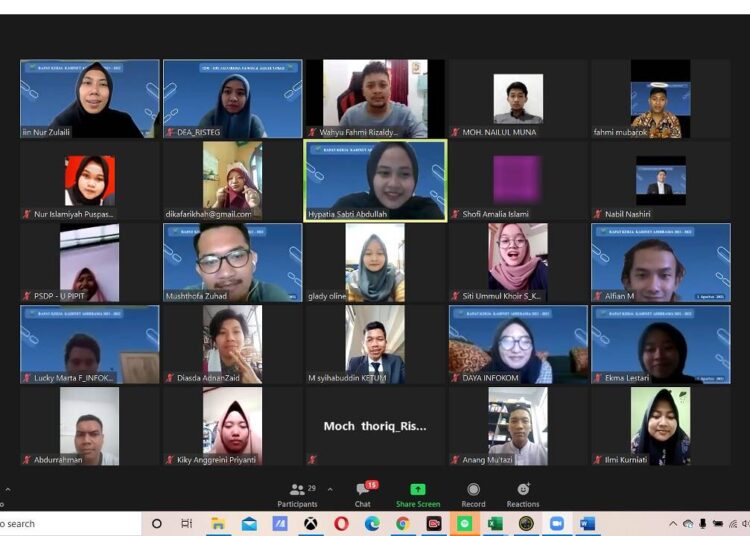Open the Participants panel
Image resolution: width=750 pixels, height=536 pixels.
(297, 495)
